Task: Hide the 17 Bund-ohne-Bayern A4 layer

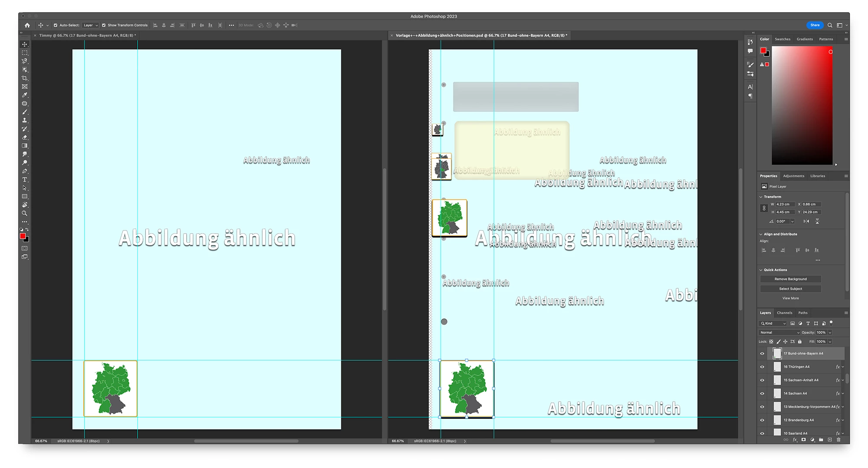Action: 762,353
